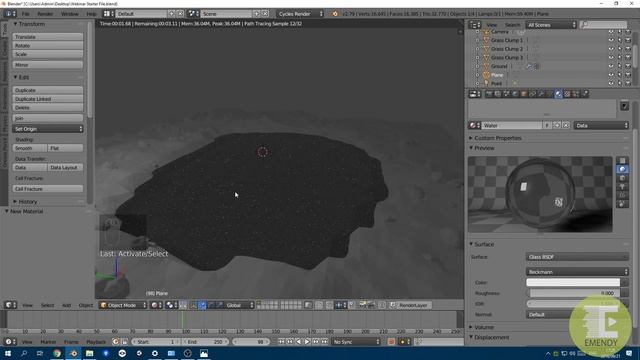Click the pivot point selector icon
The width and height of the screenshot is (640, 360).
tap(171, 305)
